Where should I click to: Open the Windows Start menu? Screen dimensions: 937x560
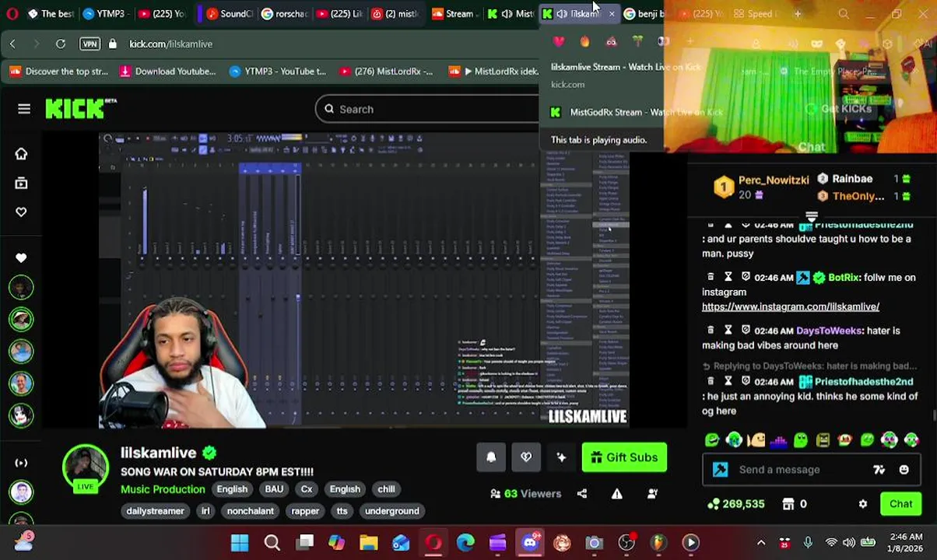[240, 542]
